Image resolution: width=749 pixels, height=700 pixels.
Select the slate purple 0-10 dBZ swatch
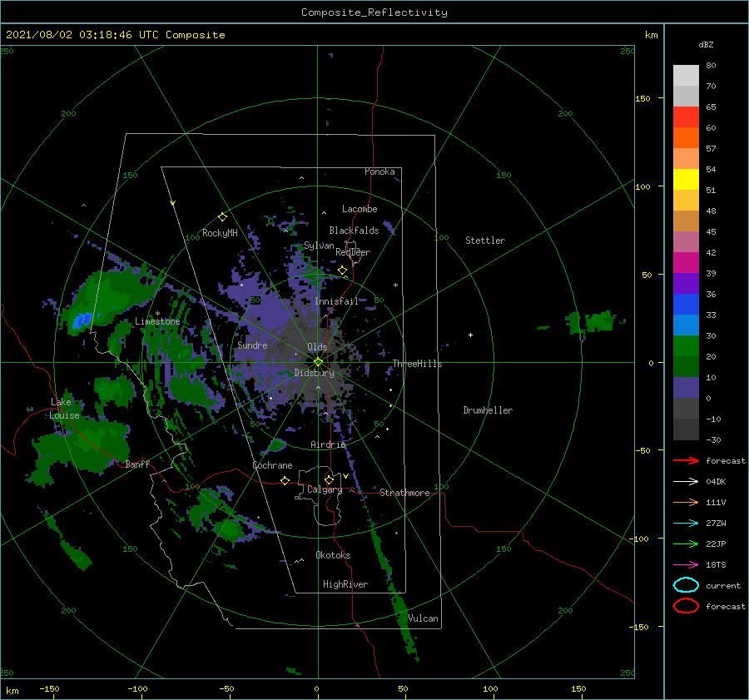tap(686, 388)
